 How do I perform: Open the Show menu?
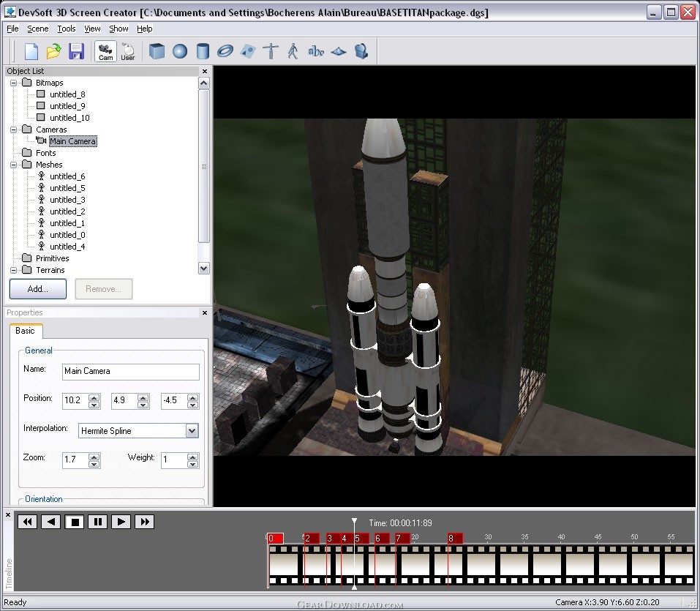click(118, 29)
